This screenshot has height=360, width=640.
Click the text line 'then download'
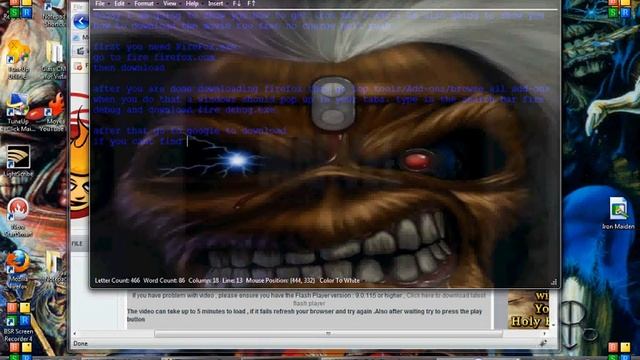[129, 68]
